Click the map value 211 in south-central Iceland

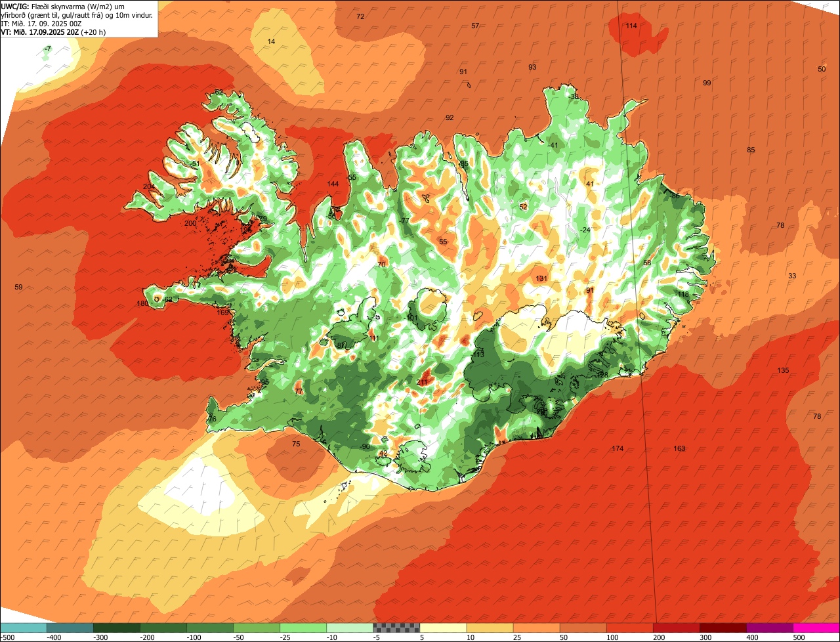coord(422,382)
